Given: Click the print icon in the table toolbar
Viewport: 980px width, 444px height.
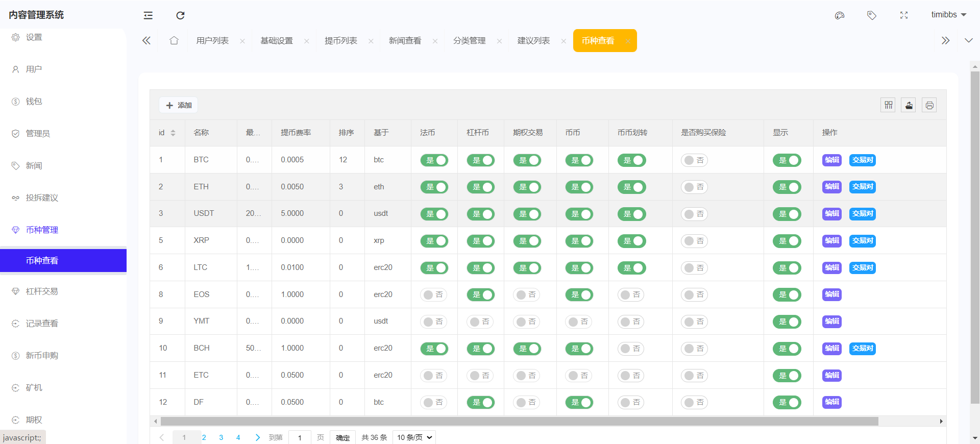Looking at the screenshot, I should click(x=929, y=105).
